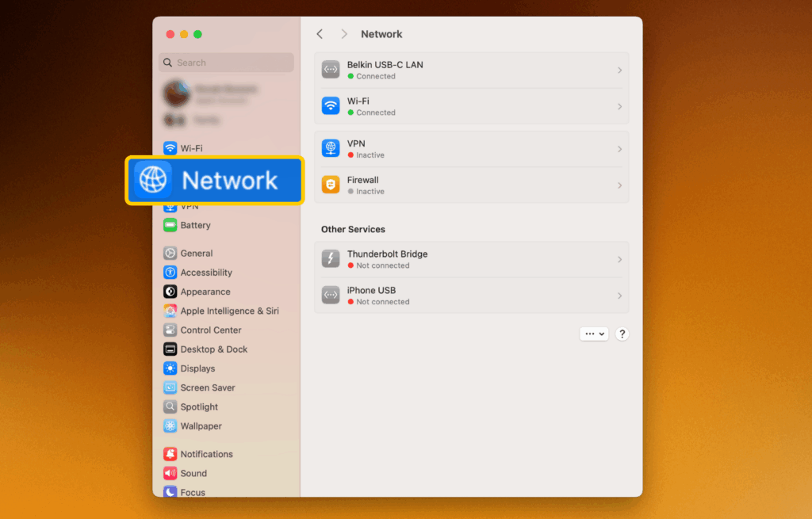This screenshot has width=812, height=519.
Task: Expand the Belkin USB-C LAN row chevron
Action: (619, 71)
